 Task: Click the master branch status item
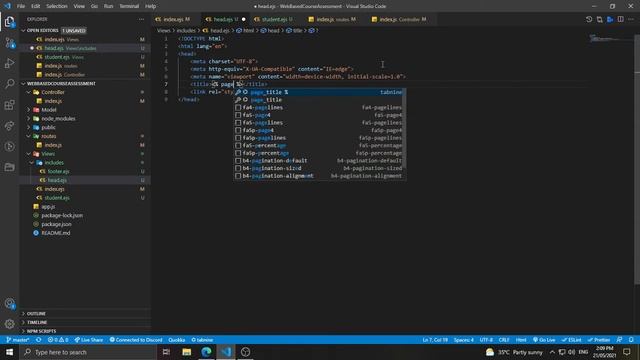pyautogui.click(x=18, y=340)
